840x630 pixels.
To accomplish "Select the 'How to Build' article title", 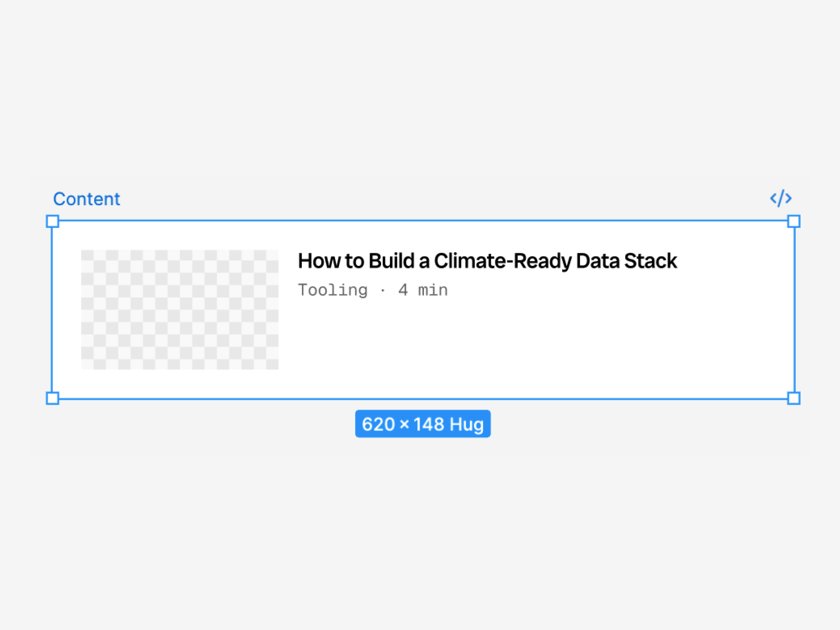I will click(487, 261).
